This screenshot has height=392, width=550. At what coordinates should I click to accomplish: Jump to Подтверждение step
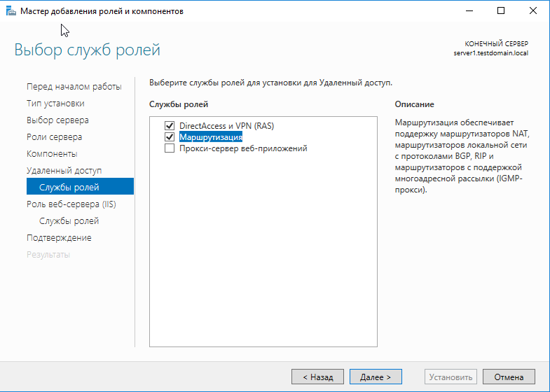59,238
